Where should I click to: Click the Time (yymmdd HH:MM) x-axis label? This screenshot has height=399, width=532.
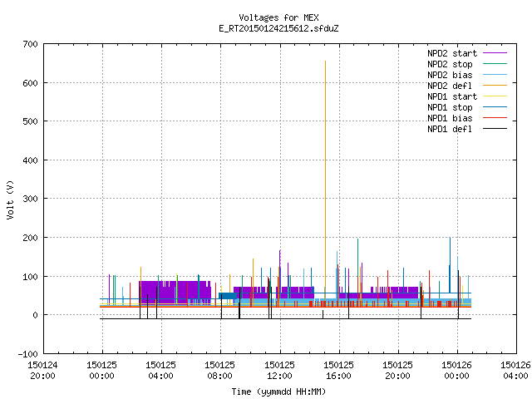coord(278,392)
